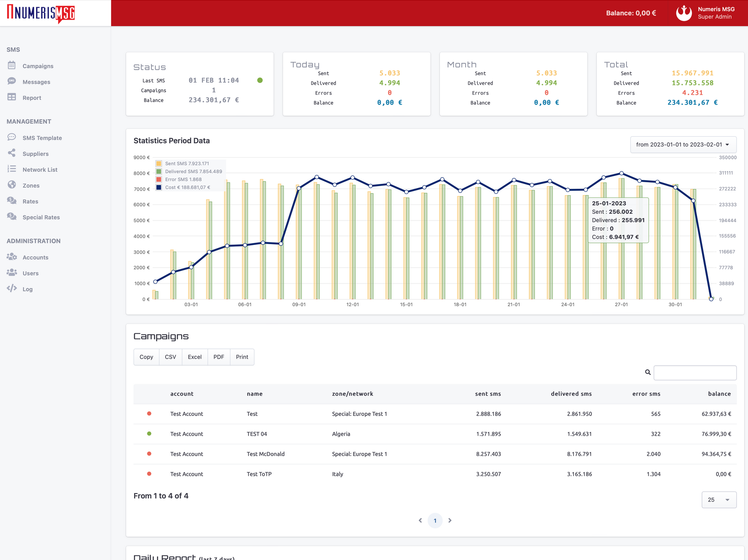
Task: Go to next page with right chevron
Action: pos(450,520)
